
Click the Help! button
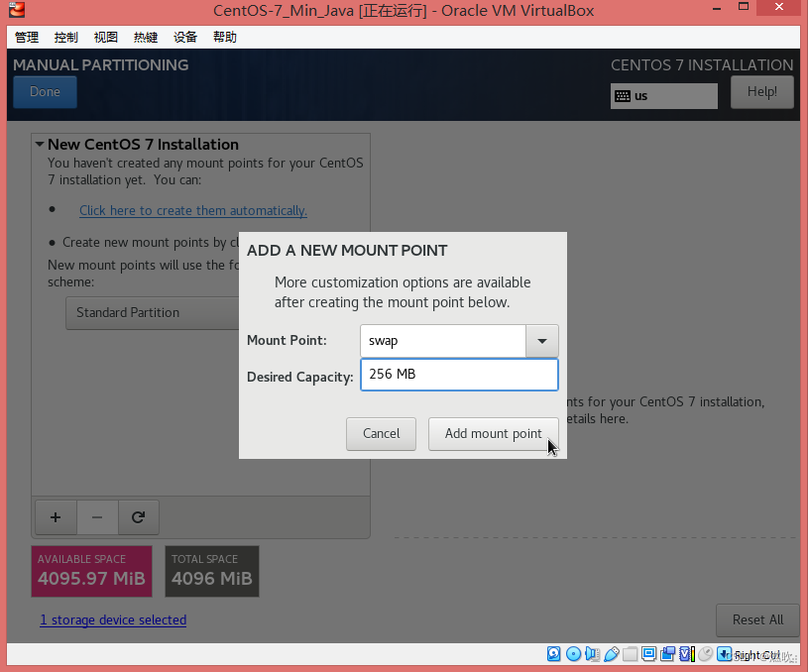tap(762, 92)
